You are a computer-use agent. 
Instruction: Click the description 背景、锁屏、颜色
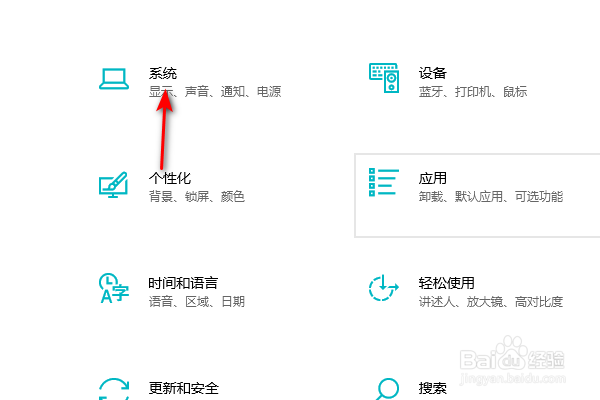[x=197, y=197]
